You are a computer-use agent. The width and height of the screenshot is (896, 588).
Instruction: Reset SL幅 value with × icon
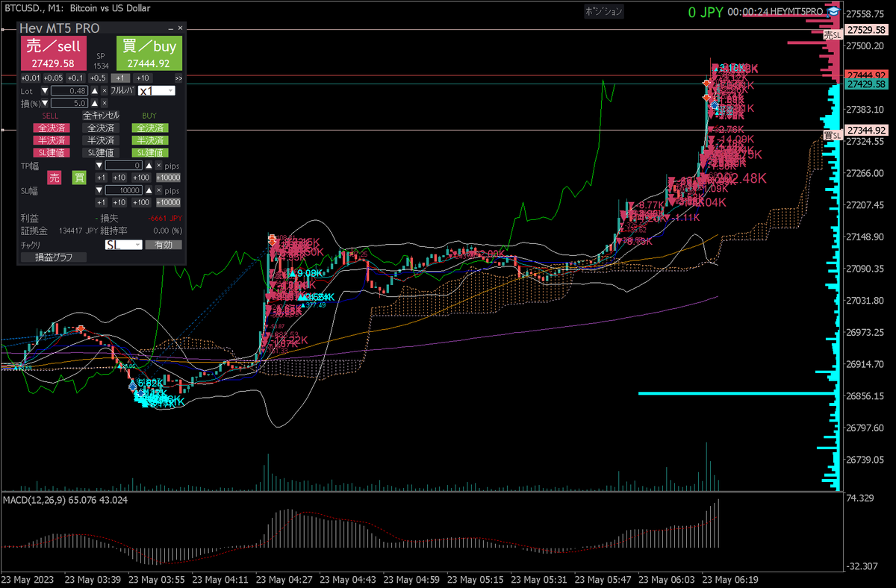tap(158, 190)
